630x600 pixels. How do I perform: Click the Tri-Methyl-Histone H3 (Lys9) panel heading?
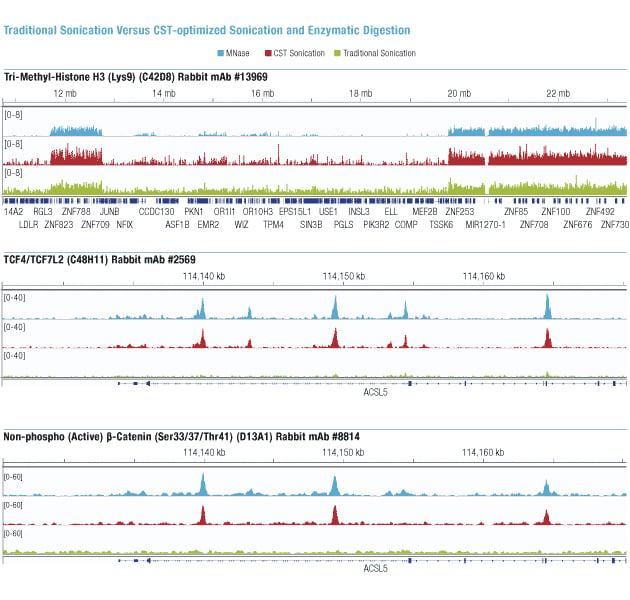tap(136, 77)
